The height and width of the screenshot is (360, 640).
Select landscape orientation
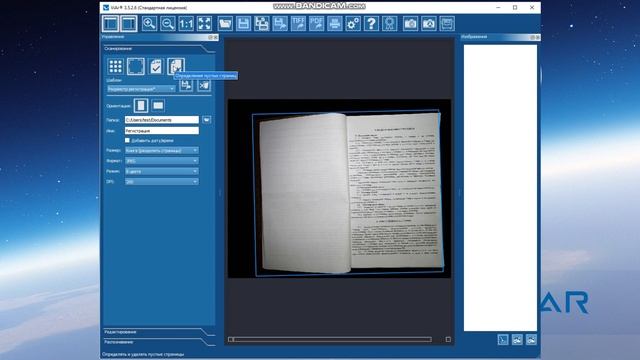(x=158, y=106)
